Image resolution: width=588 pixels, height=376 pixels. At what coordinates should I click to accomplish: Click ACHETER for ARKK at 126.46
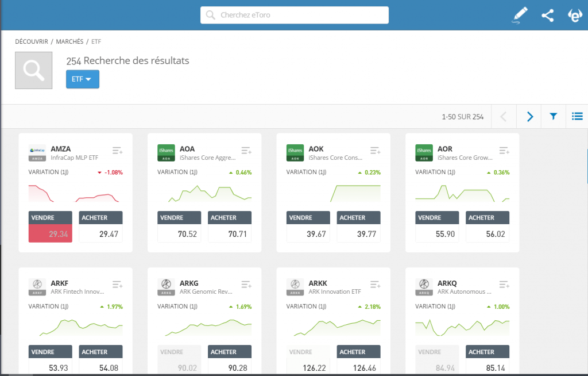tap(358, 360)
